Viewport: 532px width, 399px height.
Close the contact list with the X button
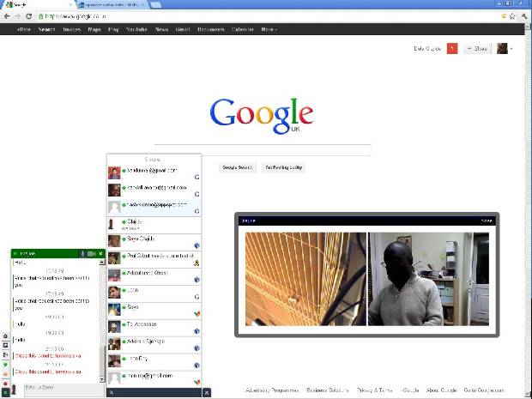207,393
